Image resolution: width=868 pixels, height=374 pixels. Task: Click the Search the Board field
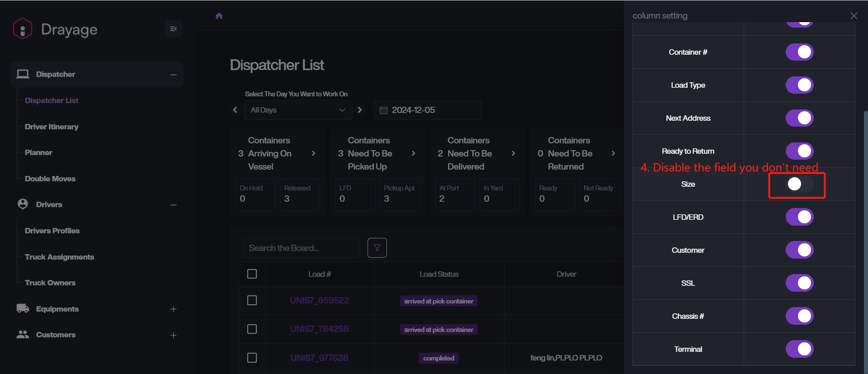click(301, 248)
